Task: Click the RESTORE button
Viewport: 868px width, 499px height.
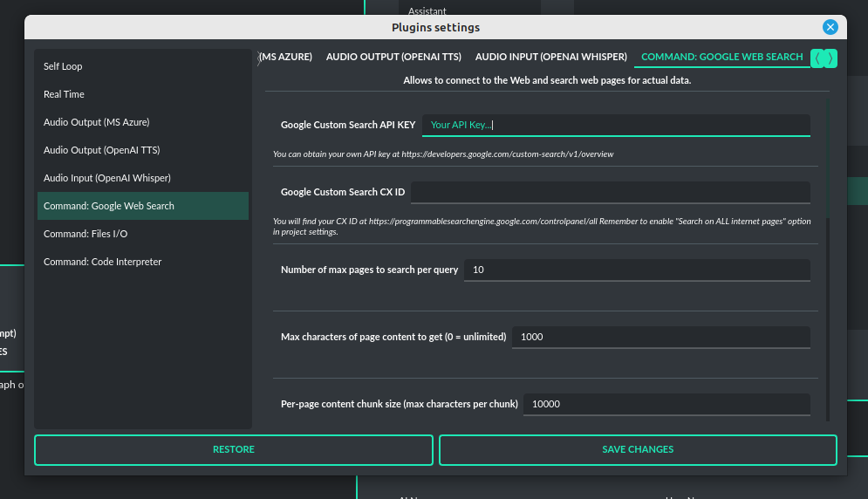Action: (x=234, y=449)
